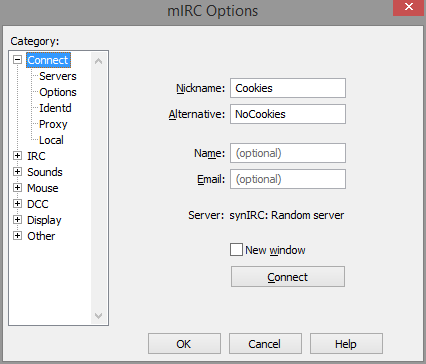Collapse the Connect category tree node
Viewport: 426px width, 364px height.
[x=17, y=60]
